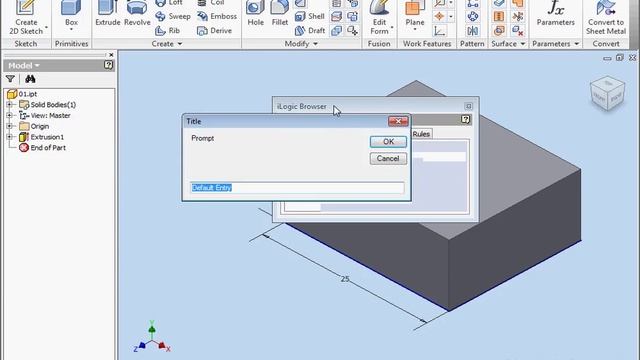The height and width of the screenshot is (360, 640).
Task: Open the Plane dropdown arrow
Action: 415,30
